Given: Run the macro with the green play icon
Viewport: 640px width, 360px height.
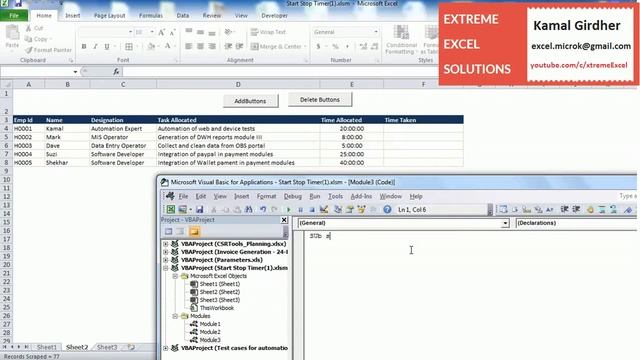Looking at the screenshot, I should pos(289,210).
